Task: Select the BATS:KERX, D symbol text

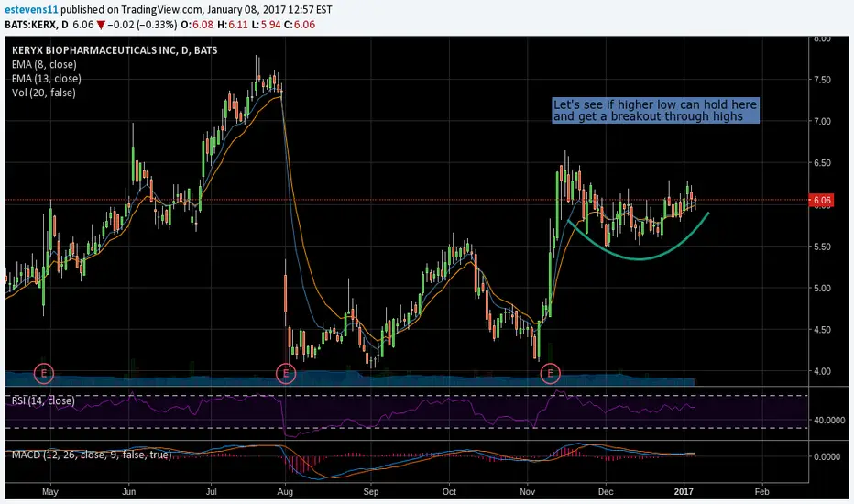Action: (x=37, y=25)
